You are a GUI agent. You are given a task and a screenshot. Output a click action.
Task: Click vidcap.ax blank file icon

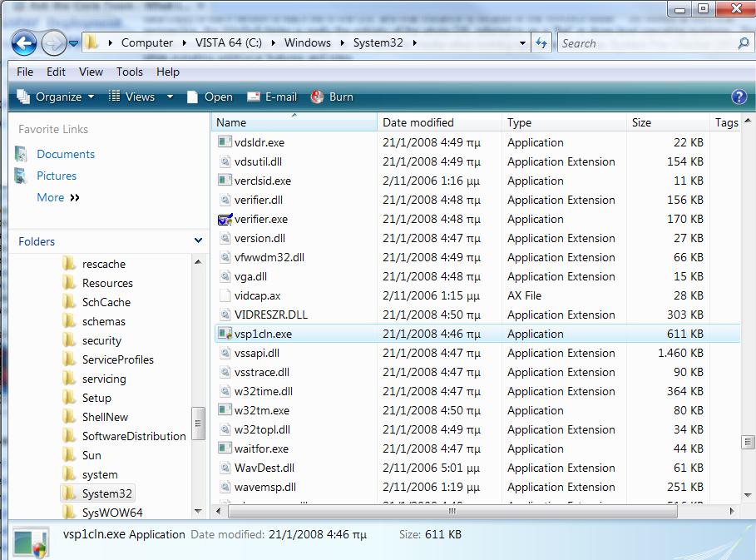(x=225, y=295)
